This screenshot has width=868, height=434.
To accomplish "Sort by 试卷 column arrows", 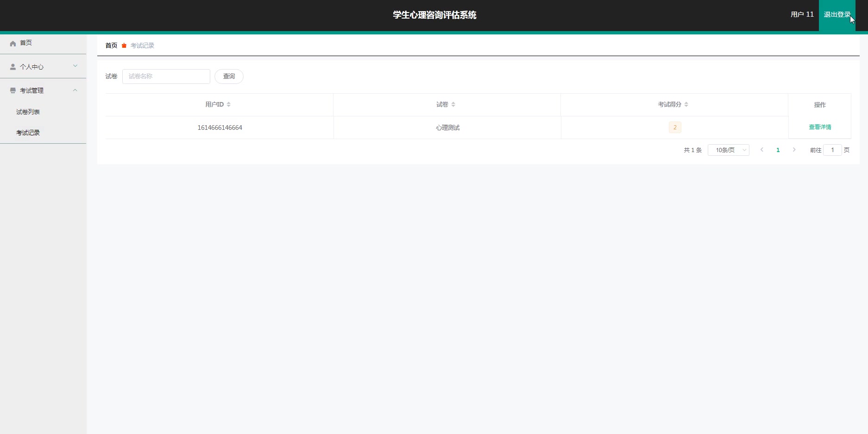I will 453,104.
